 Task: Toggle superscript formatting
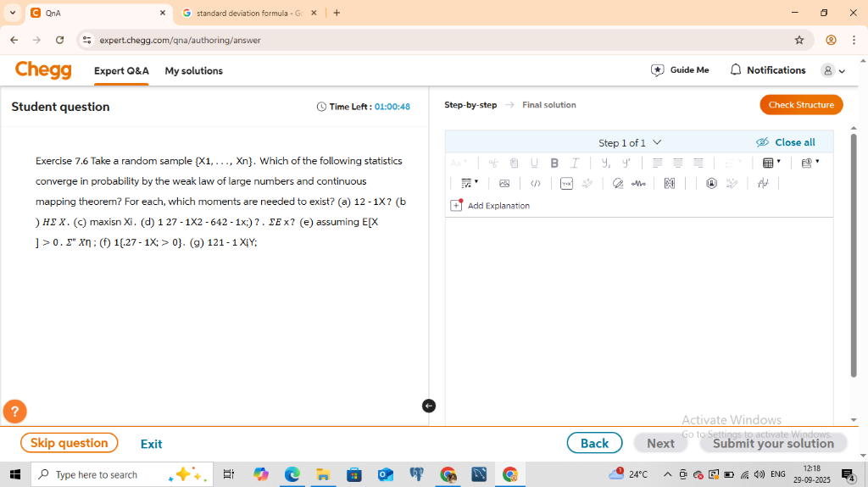[626, 163]
